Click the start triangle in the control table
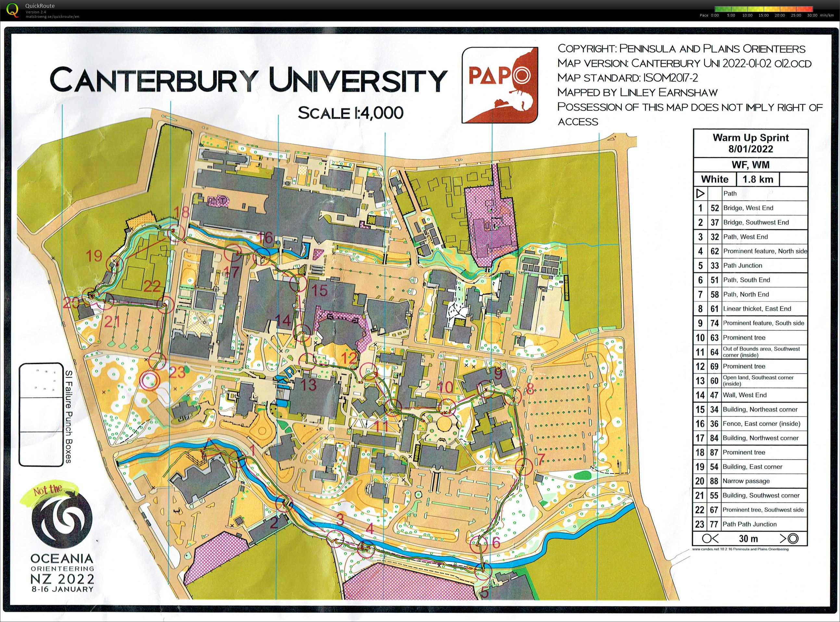Viewport: 840px width, 622px height. click(x=700, y=194)
